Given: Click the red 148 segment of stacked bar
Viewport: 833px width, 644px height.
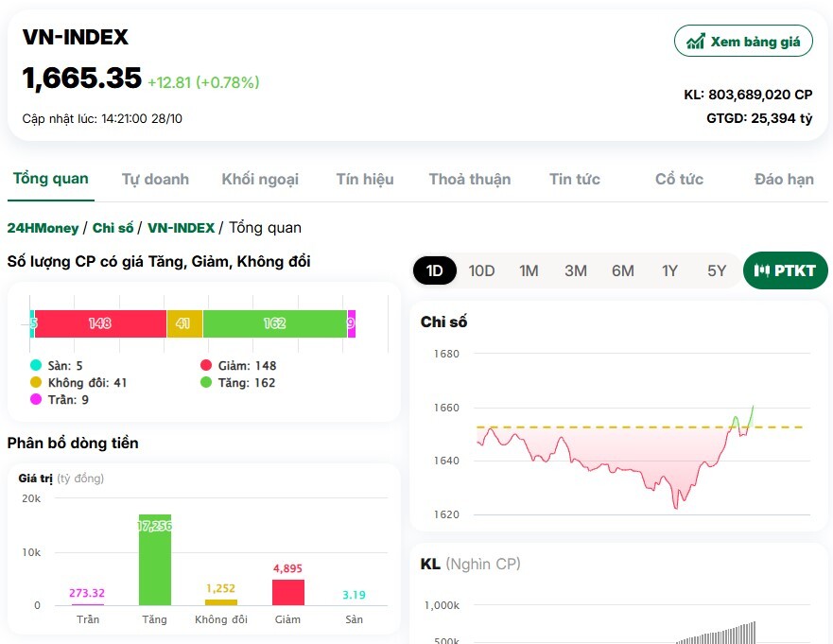Looking at the screenshot, I should (x=100, y=323).
